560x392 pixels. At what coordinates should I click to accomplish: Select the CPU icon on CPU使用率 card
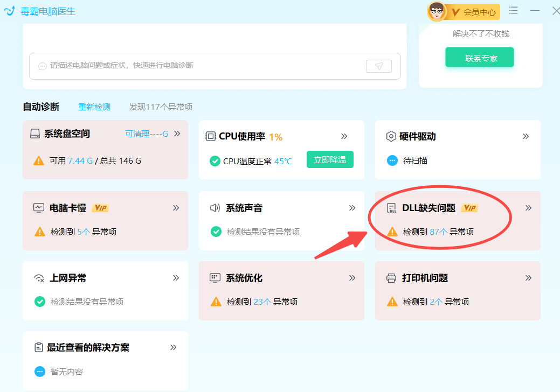coord(211,136)
